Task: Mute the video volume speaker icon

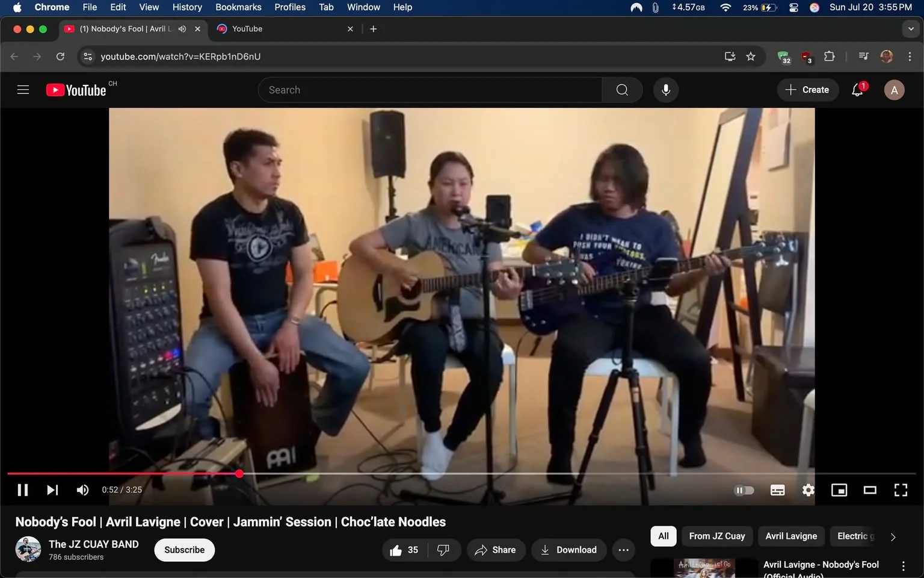Action: tap(83, 489)
